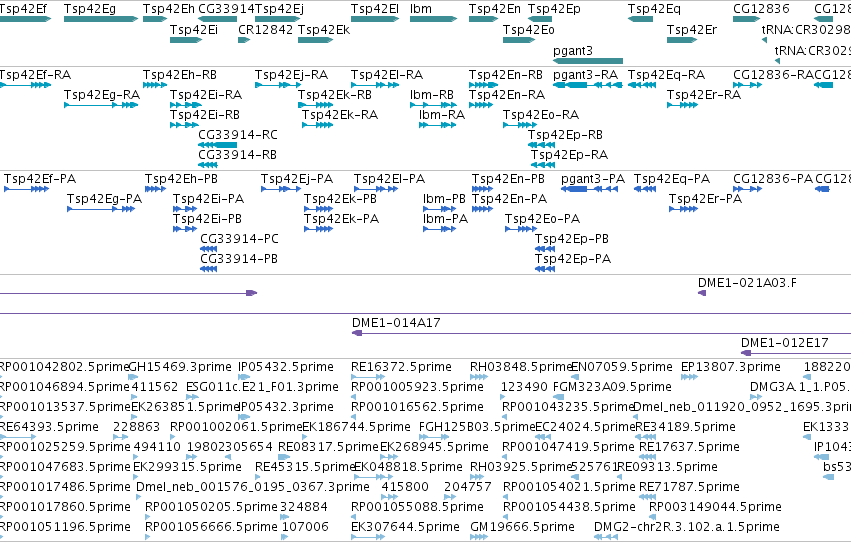851x542 pixels.
Task: Select the DME1-012E17 clone
Action: (x=796, y=353)
